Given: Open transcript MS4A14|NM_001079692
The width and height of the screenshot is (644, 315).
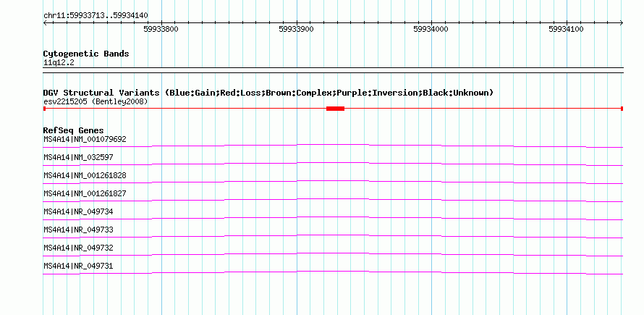Looking at the screenshot, I should click(85, 140).
